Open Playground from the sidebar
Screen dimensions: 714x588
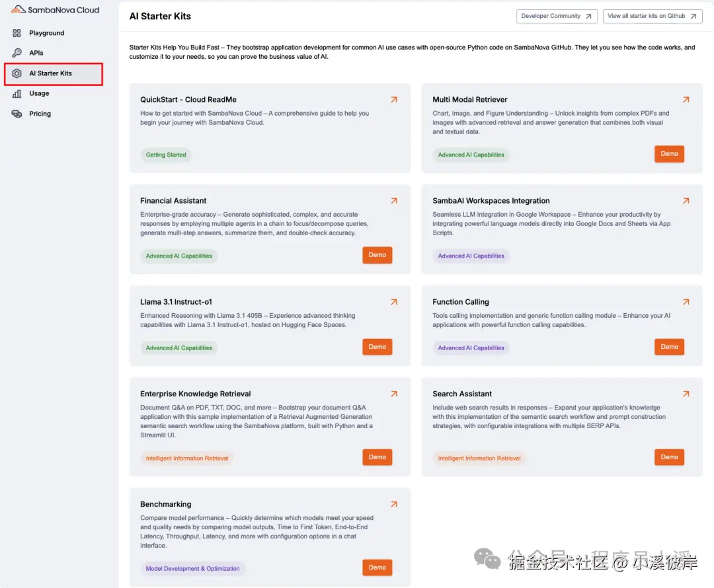tap(46, 33)
